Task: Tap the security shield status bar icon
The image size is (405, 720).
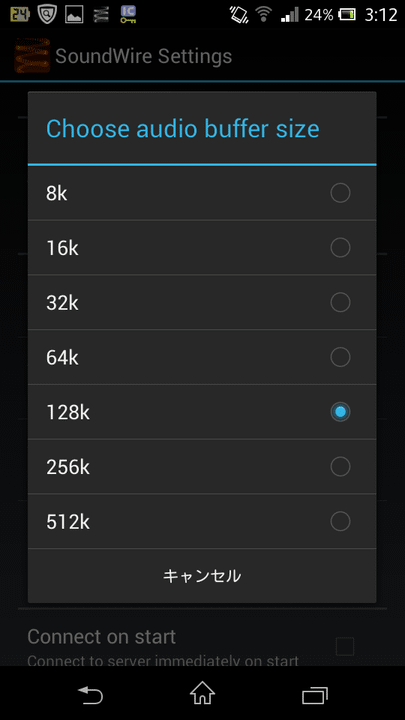Action: [47, 14]
